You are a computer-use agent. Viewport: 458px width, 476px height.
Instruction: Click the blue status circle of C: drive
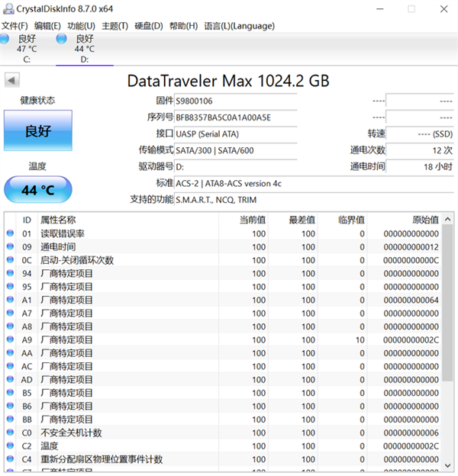[x=5, y=39]
